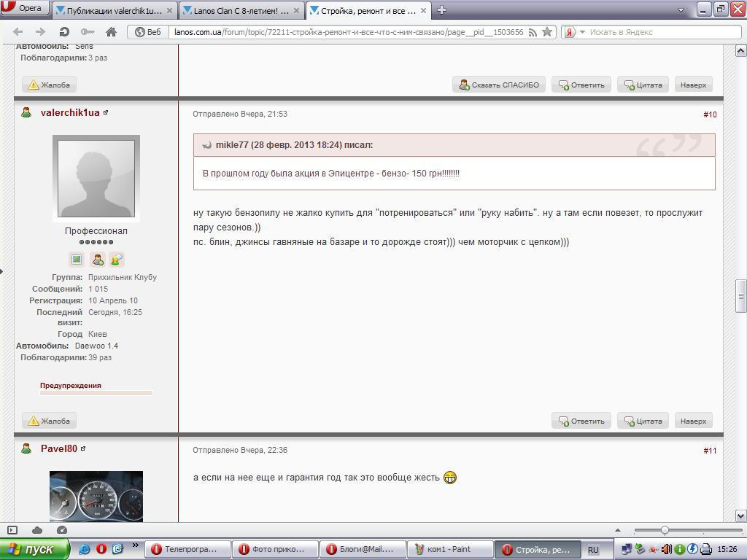Open the password wand key icon
Viewport: 747px width, 560px height.
pos(88,32)
